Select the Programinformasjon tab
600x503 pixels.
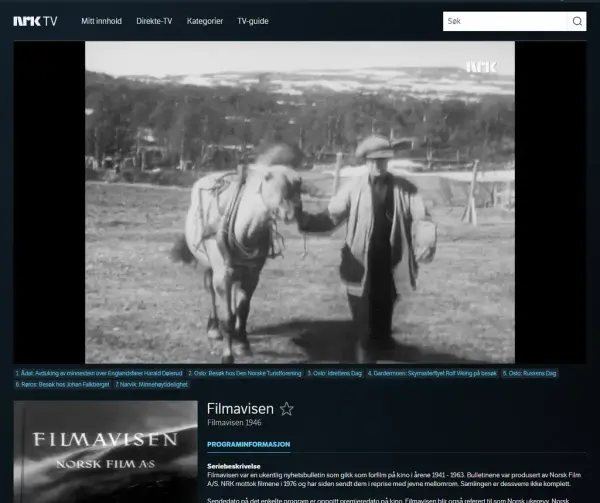pyautogui.click(x=249, y=444)
